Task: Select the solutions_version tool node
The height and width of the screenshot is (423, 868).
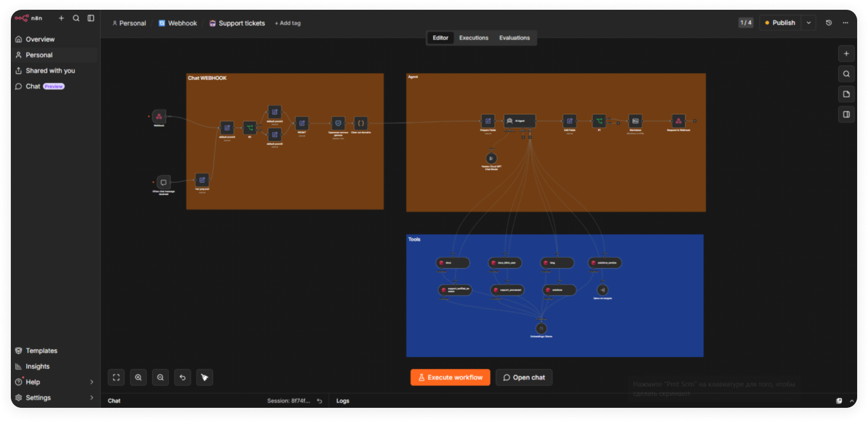Action: 605,263
